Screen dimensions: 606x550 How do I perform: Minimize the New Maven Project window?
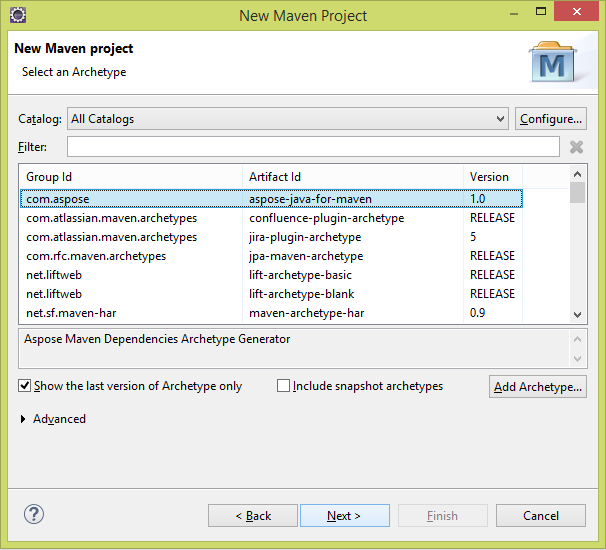point(514,14)
